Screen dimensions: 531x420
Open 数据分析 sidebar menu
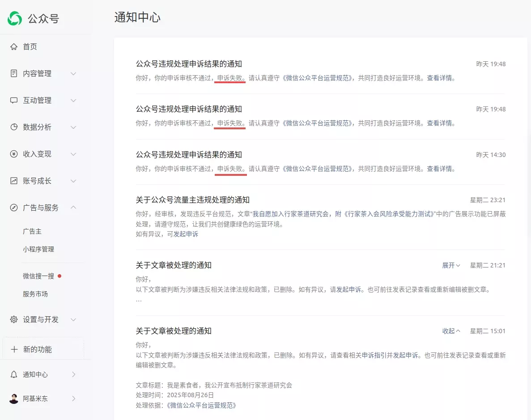click(37, 127)
